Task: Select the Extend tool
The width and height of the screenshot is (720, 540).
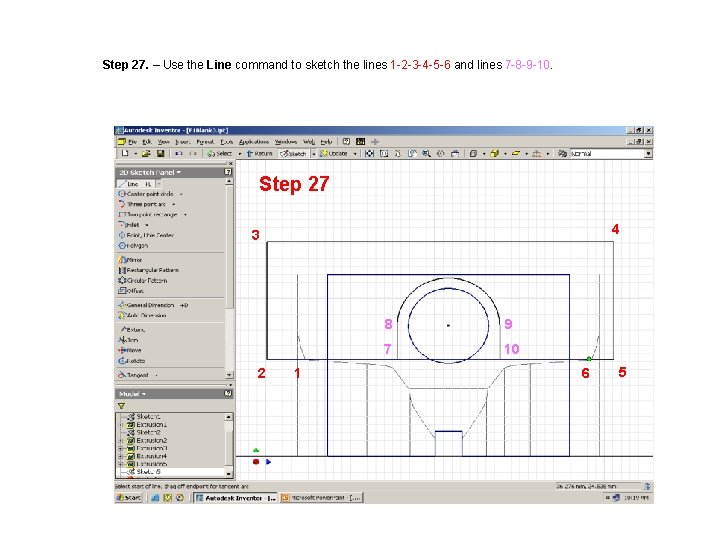Action: tap(132, 329)
